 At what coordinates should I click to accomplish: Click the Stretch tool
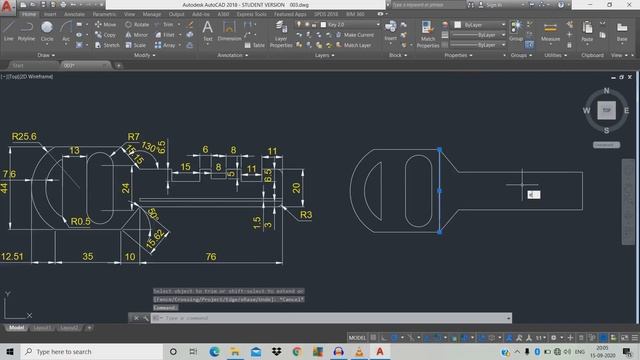pyautogui.click(x=107, y=45)
